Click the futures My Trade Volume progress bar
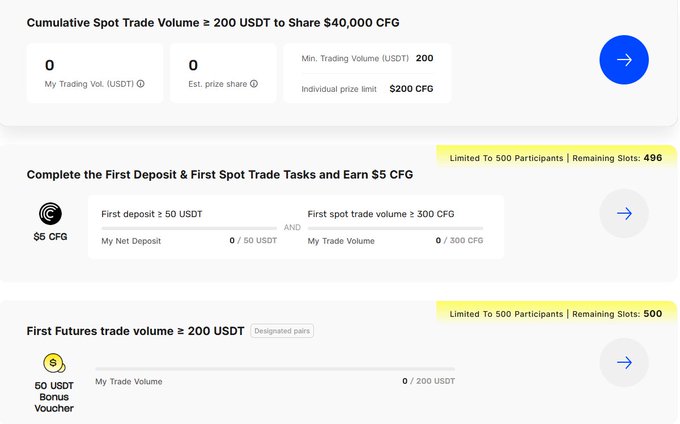Screen dimensions: 680x424 275,369
